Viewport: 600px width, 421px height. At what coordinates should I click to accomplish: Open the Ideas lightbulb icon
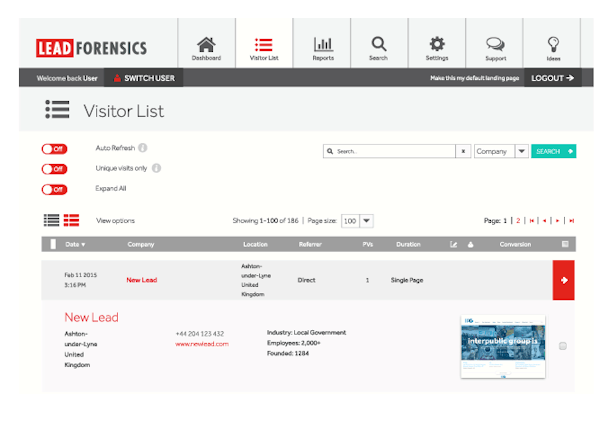pyautogui.click(x=553, y=44)
